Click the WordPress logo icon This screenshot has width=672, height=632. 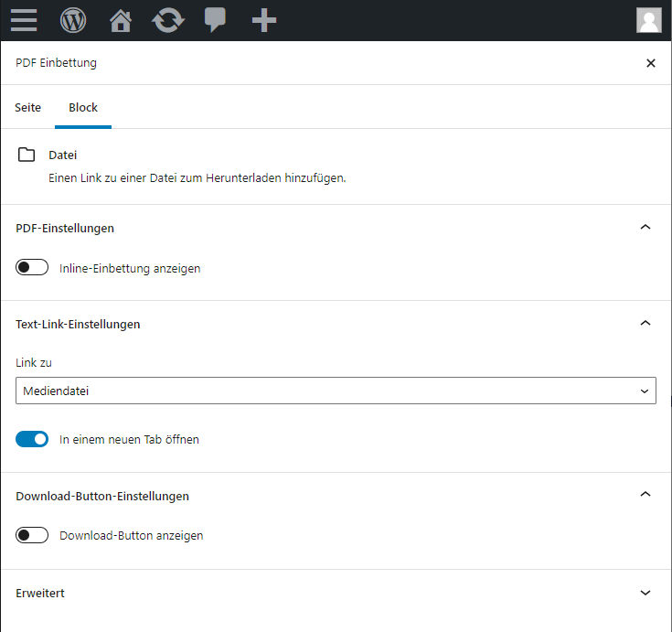click(73, 20)
